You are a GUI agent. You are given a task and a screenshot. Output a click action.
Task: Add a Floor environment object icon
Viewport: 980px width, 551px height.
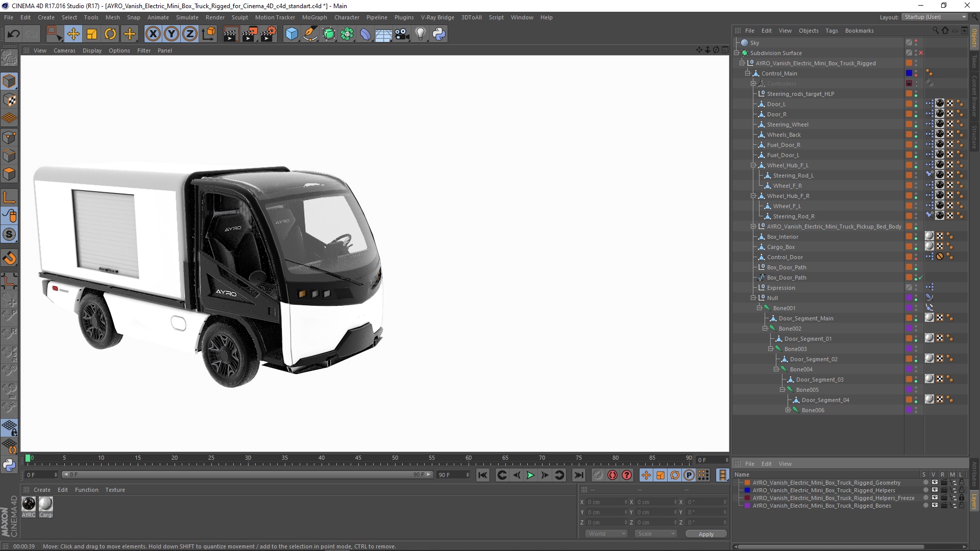384,34
